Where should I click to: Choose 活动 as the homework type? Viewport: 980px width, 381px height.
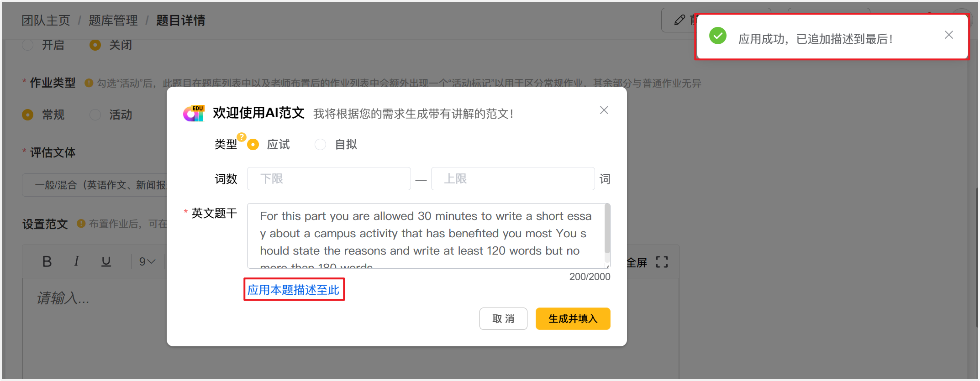tap(95, 115)
